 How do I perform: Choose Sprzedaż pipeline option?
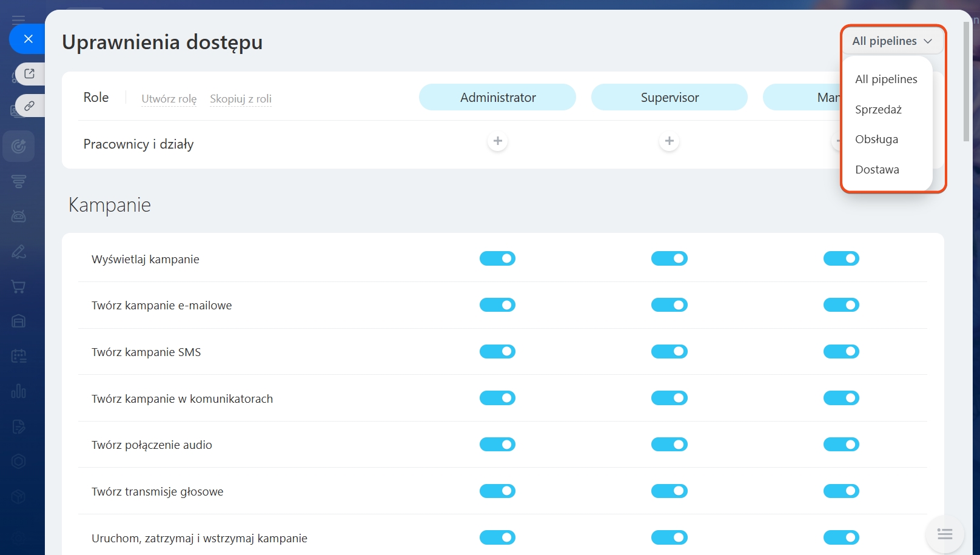click(x=878, y=109)
